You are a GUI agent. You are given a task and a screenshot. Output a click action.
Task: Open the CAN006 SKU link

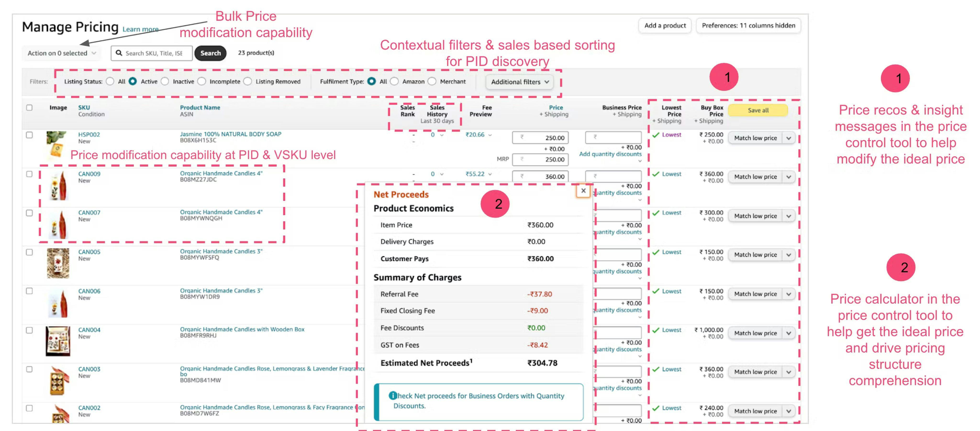click(x=89, y=291)
